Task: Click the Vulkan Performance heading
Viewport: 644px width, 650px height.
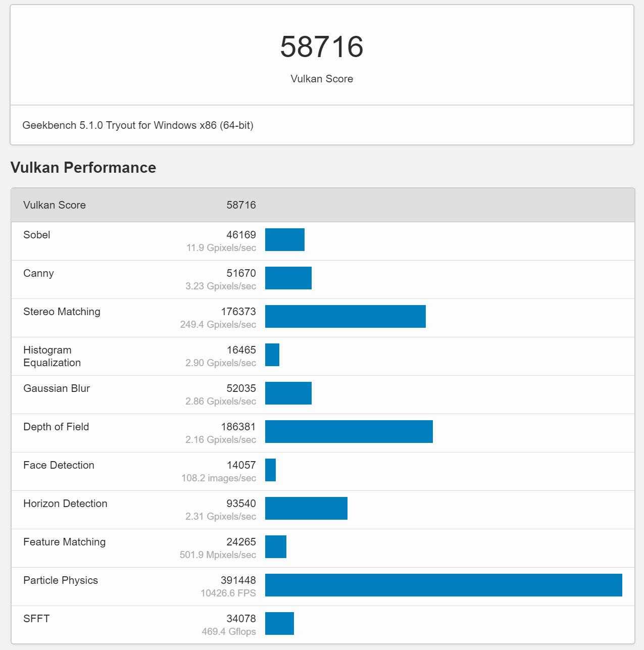Action: coord(83,168)
